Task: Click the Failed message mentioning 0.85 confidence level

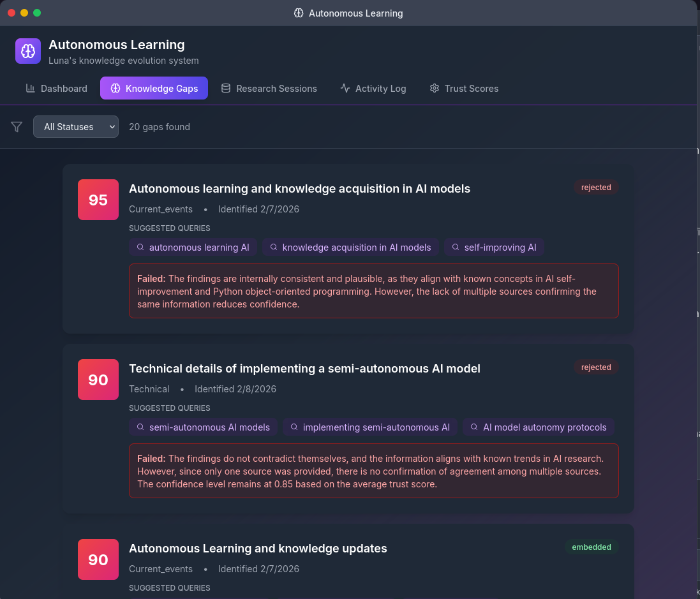Action: [x=374, y=471]
